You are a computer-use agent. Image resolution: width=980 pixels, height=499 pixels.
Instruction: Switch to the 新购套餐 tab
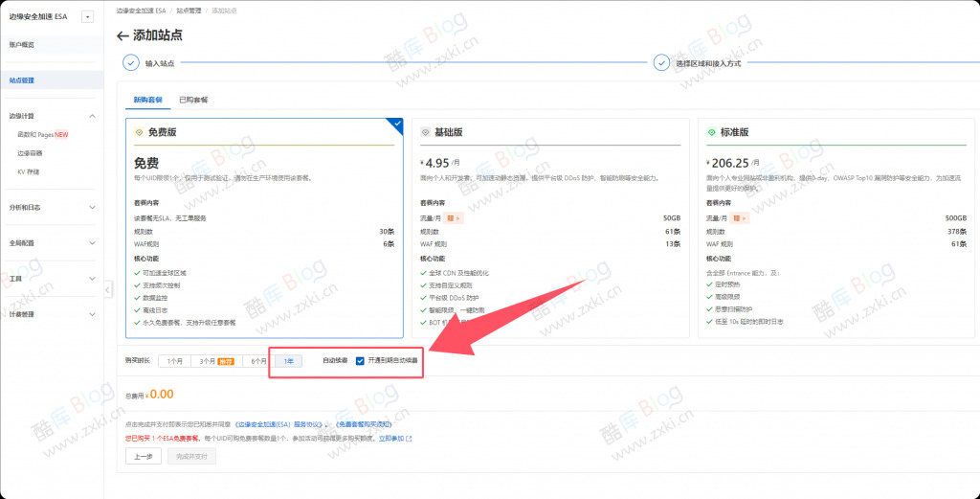point(147,100)
